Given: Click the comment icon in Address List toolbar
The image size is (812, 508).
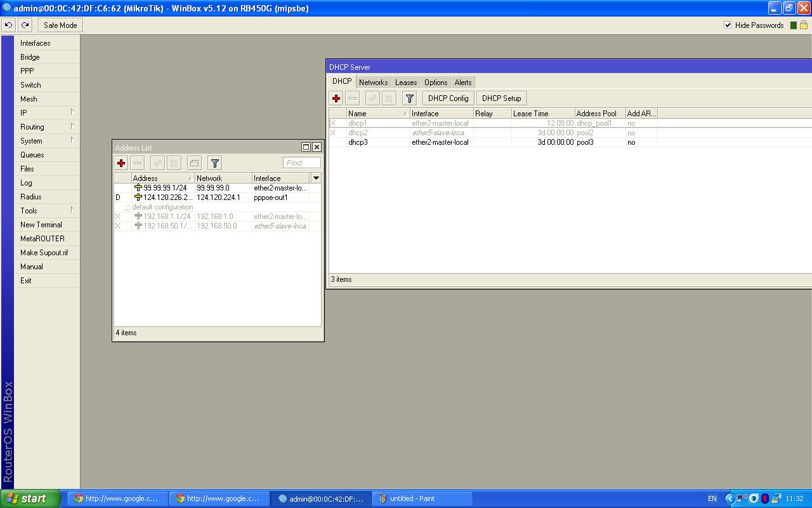Looking at the screenshot, I should (194, 163).
